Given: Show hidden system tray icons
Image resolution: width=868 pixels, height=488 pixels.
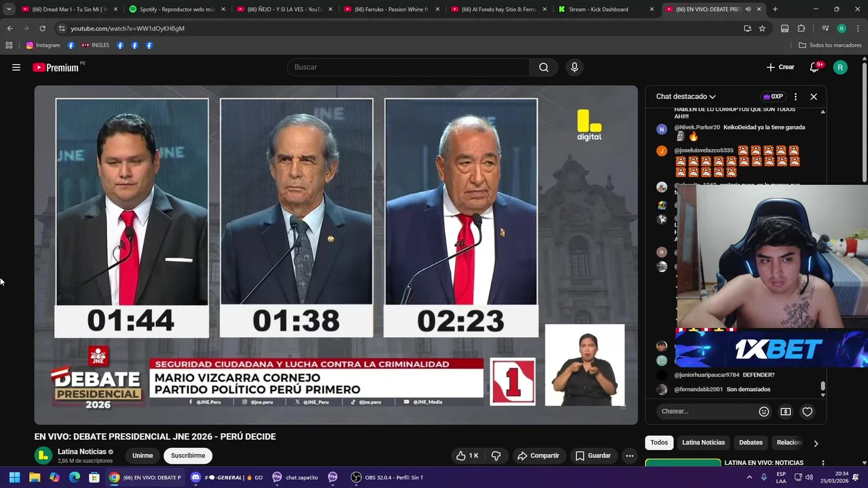Looking at the screenshot, I should coord(749,477).
